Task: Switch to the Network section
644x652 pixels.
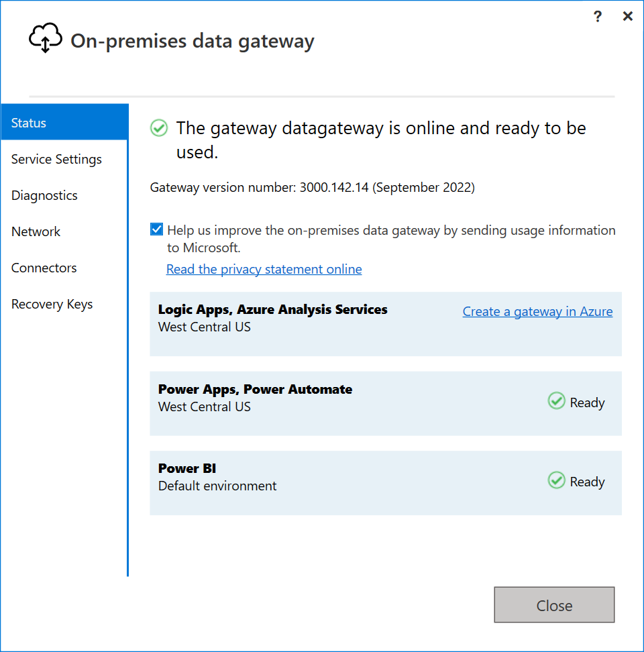Action: tap(36, 231)
